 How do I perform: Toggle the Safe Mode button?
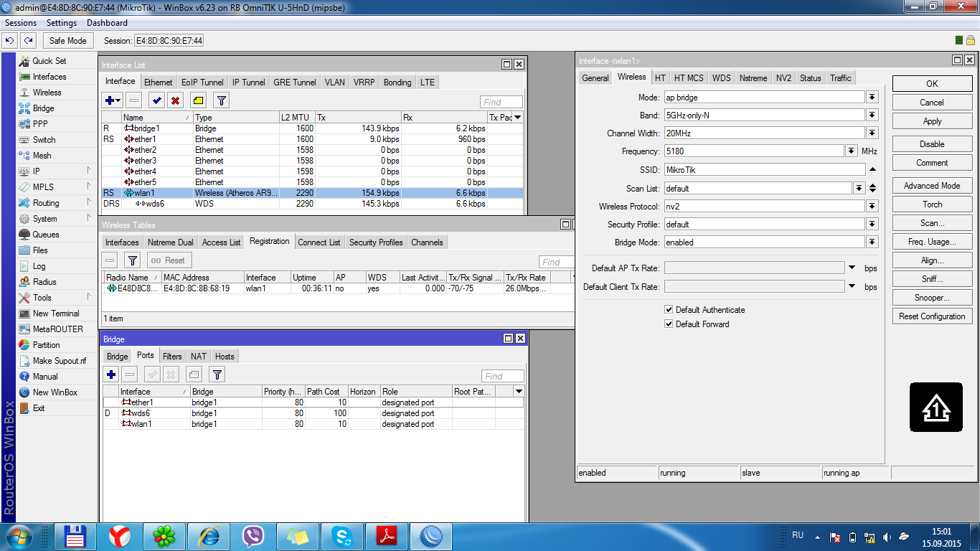(68, 41)
